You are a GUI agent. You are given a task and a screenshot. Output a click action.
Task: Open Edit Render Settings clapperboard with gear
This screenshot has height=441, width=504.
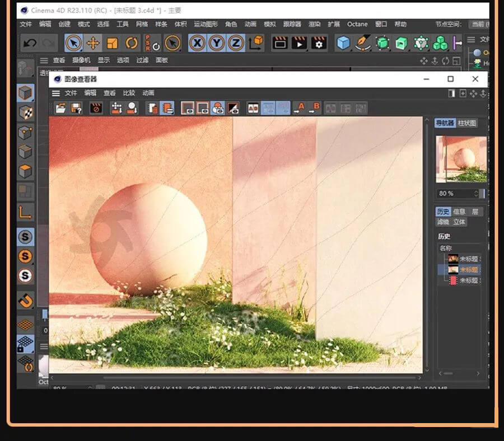point(319,43)
